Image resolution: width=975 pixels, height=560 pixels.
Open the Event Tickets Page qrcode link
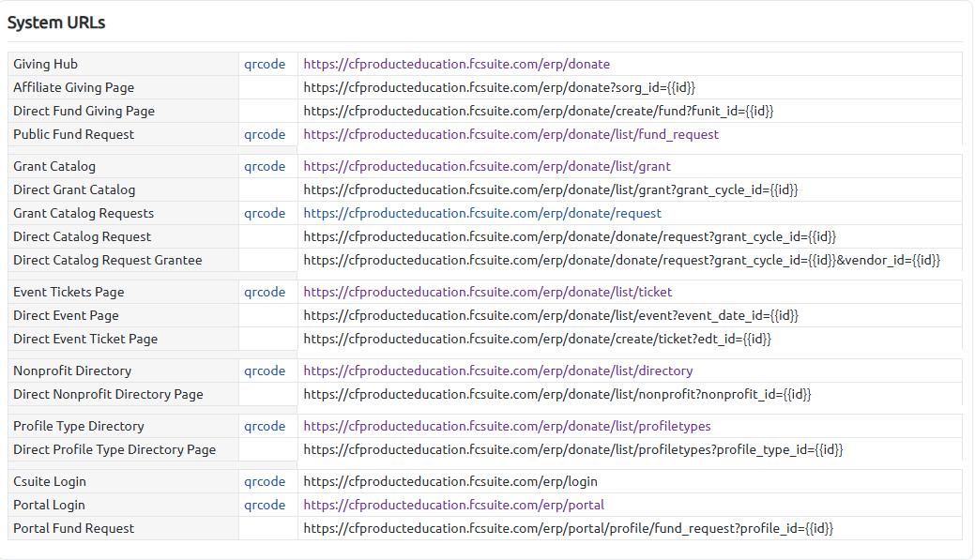pyautogui.click(x=265, y=292)
